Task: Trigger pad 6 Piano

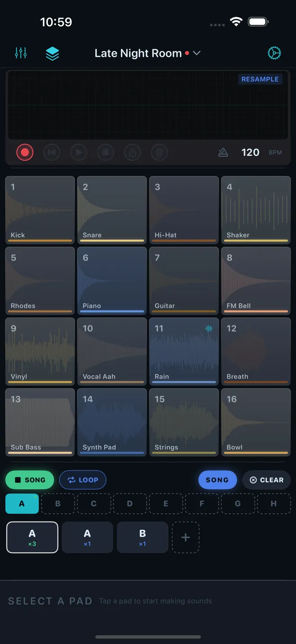Action: click(112, 281)
